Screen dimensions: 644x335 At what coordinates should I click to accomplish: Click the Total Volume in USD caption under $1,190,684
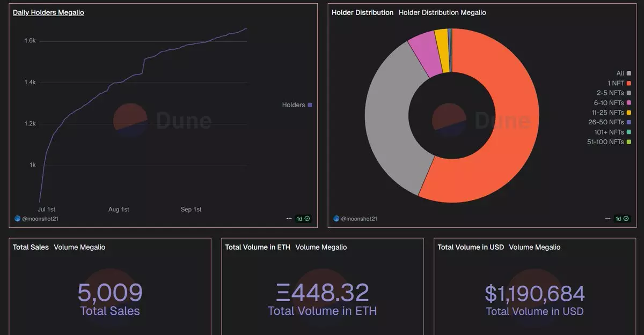click(x=535, y=311)
